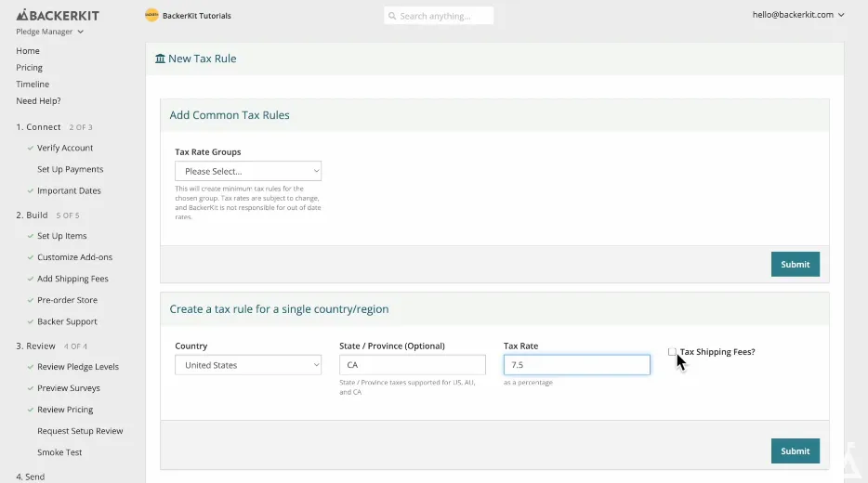This screenshot has width=868, height=483.
Task: Open the Add Shipping Fees step
Action: 72,279
